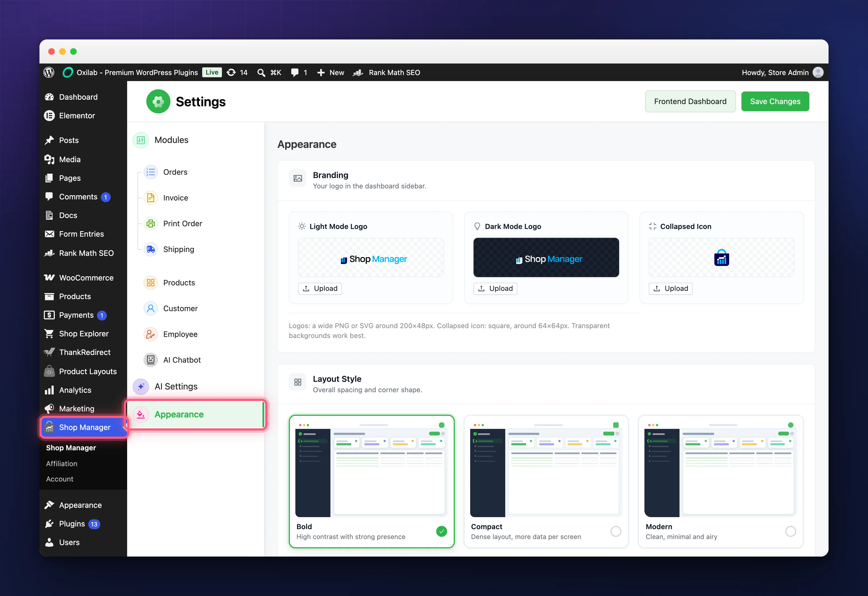Open the Appearance settings tab
868x596 pixels.
[196, 414]
